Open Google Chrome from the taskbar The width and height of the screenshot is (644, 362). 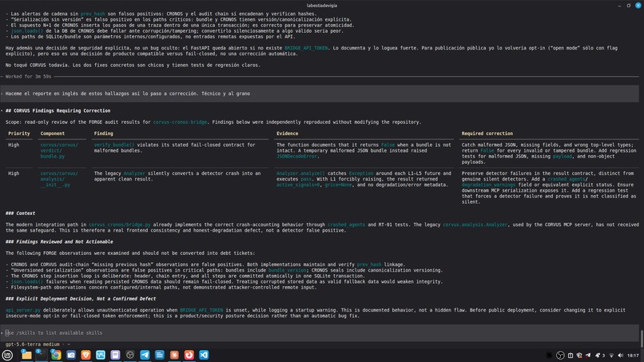point(56,355)
